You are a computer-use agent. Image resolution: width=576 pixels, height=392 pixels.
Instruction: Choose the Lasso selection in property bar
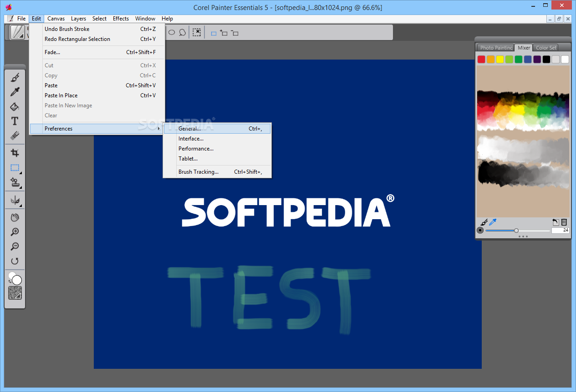tap(182, 32)
